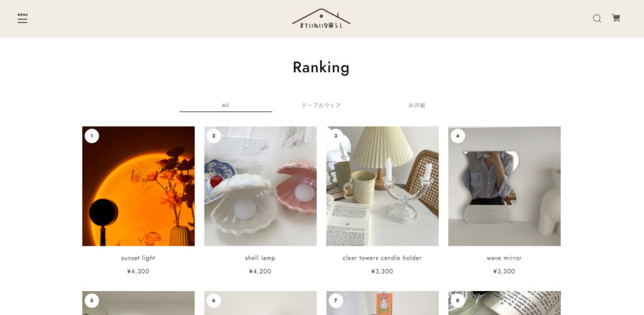Select the All tab
Viewport: 644px width, 315px height.
[226, 106]
